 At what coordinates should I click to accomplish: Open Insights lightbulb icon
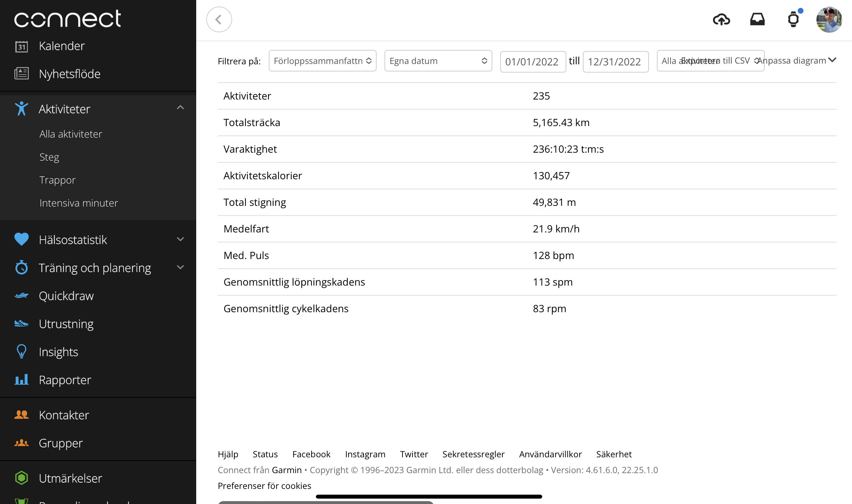point(22,352)
